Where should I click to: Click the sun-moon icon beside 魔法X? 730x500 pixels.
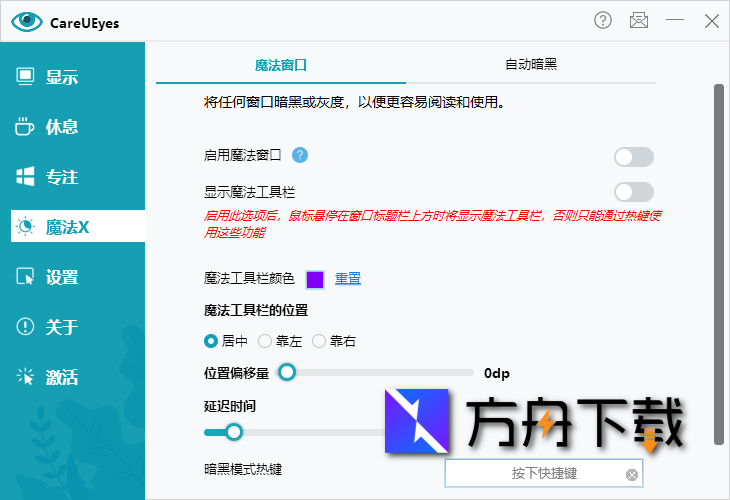pyautogui.click(x=25, y=227)
